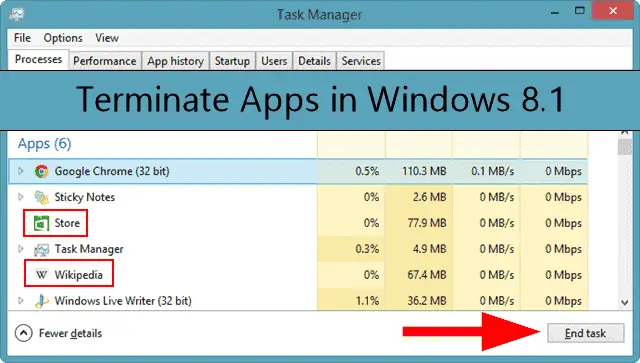640x363 pixels.
Task: Switch to the Services tab
Action: [x=361, y=61]
